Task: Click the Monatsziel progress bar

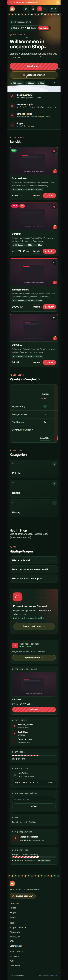Action: point(34,756)
